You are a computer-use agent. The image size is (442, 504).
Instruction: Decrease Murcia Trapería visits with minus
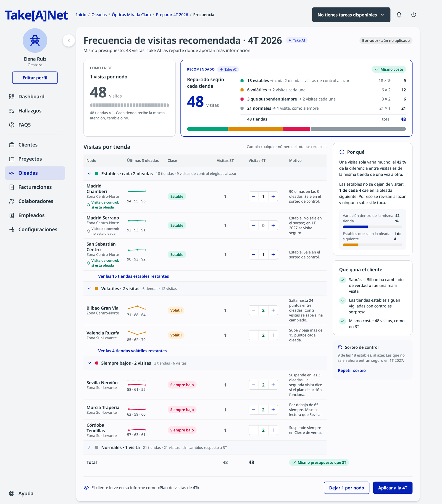253,410
